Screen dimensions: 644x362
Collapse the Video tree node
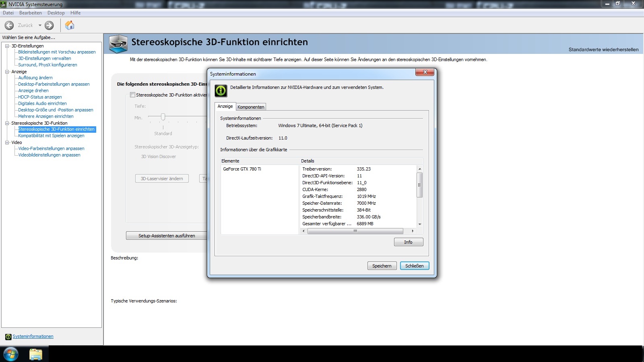7,142
